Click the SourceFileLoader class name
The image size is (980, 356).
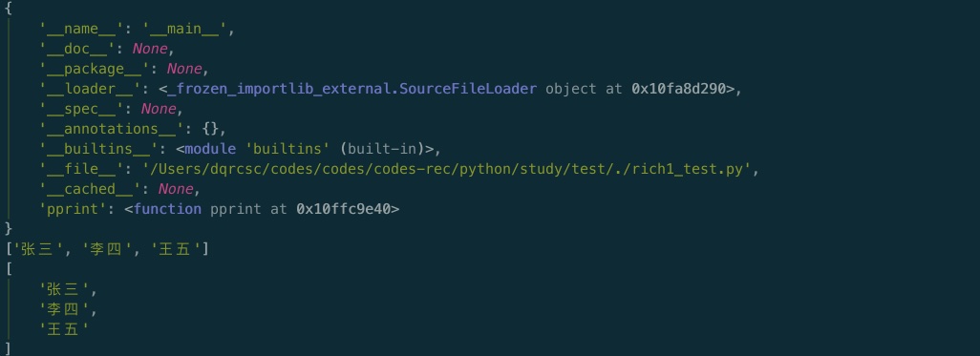coord(467,89)
